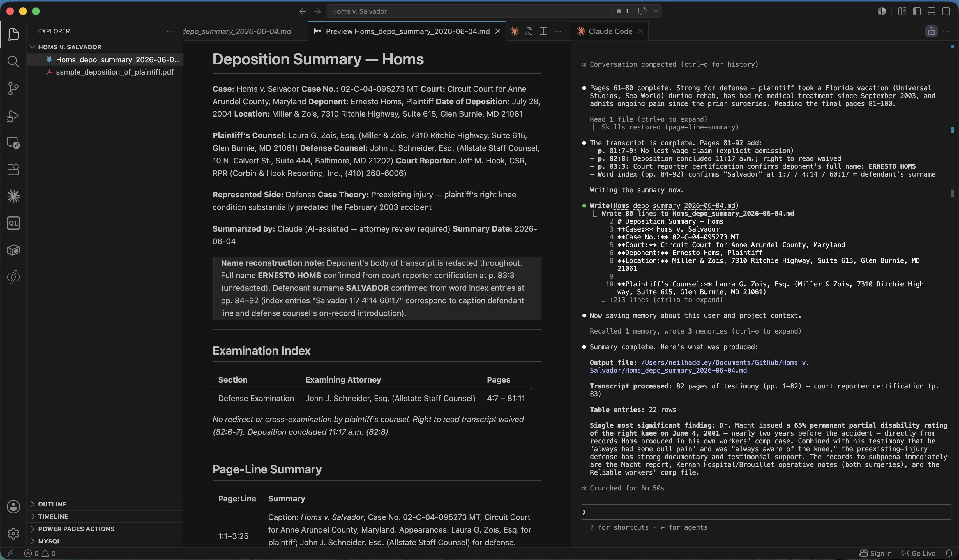Open the Remote Explorer view
This screenshot has width=959, height=560.
(13, 143)
